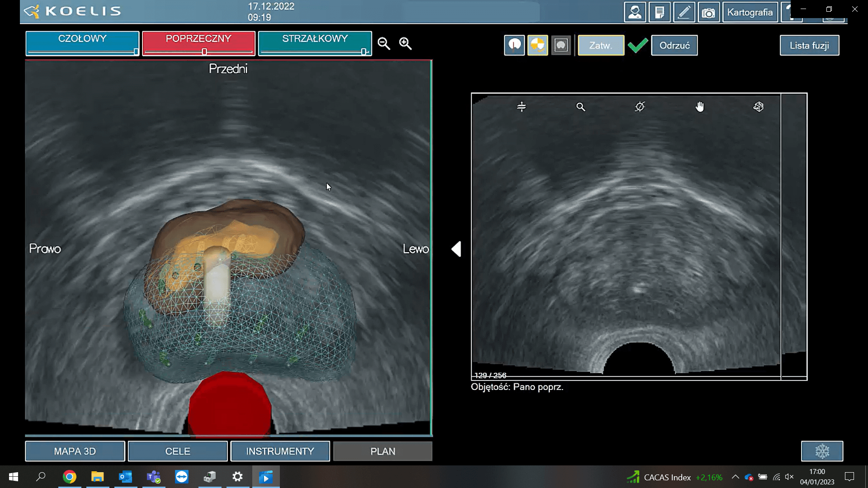This screenshot has width=868, height=488.
Task: Select the slice plane tool in ultrasound viewer
Action: 521,107
